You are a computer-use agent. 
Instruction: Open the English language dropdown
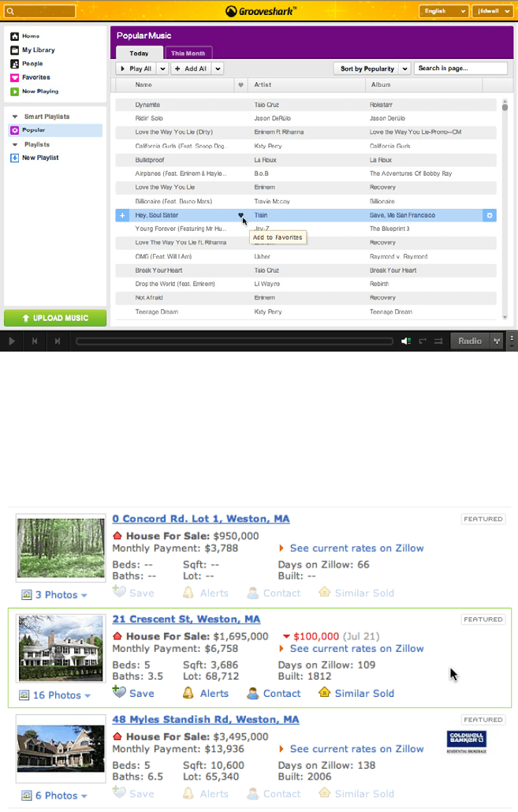pyautogui.click(x=443, y=11)
